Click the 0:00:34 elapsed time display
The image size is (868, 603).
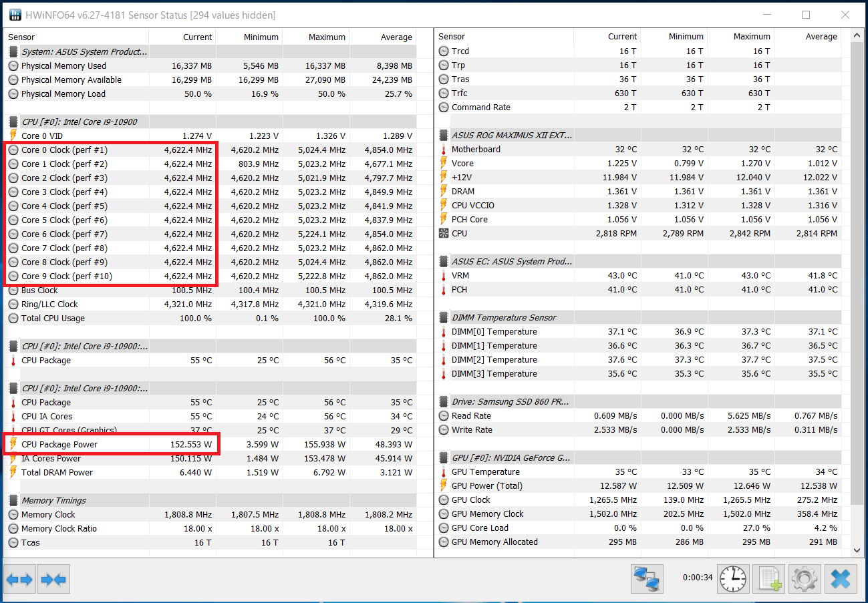click(x=697, y=577)
